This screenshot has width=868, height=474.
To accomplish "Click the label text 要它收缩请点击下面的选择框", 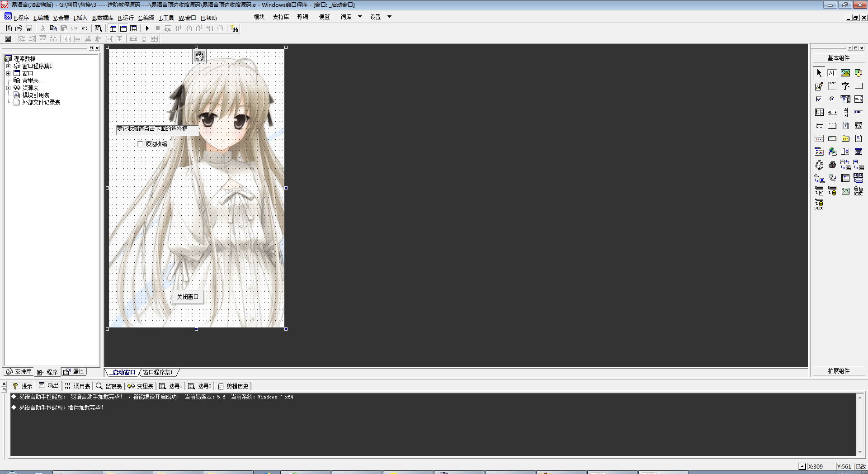I will click(x=152, y=129).
